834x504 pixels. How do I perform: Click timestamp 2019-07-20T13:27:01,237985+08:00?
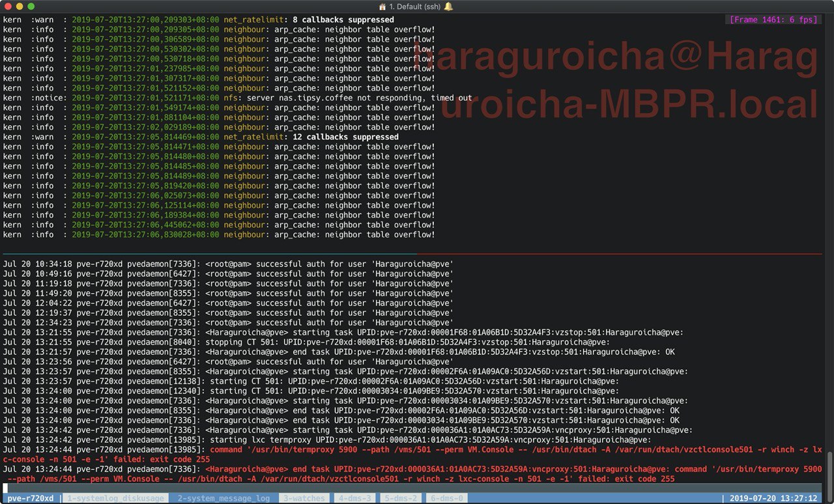click(x=145, y=68)
